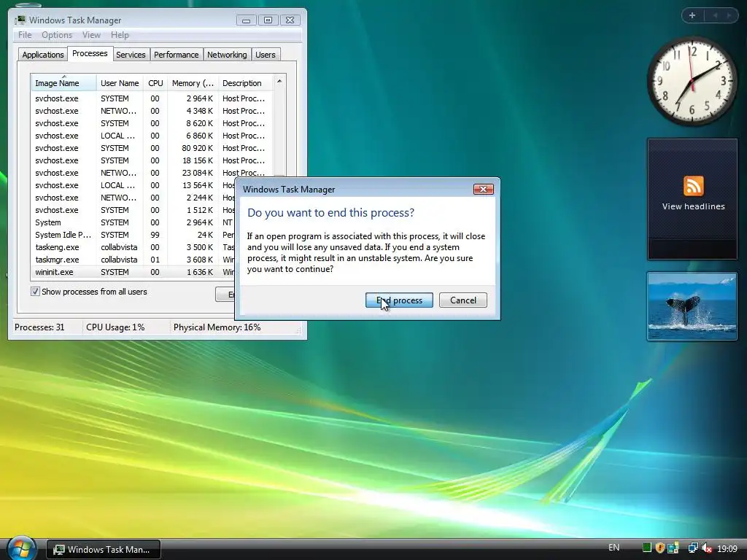Sort processes by CPU column header
The height and width of the screenshot is (560, 747).
155,83
